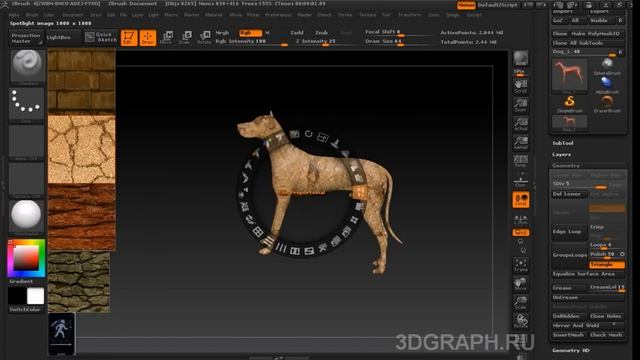The image size is (640, 360).
Task: Open the current material sphere
Action: point(27,217)
